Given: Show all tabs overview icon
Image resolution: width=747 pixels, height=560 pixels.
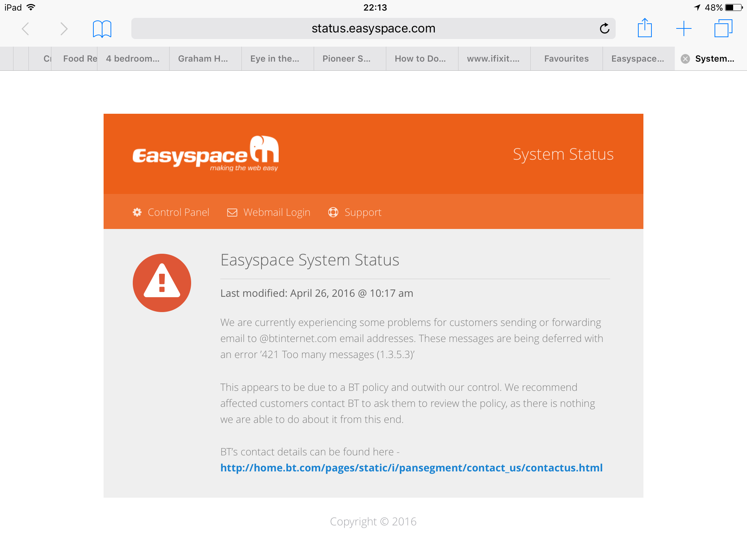Looking at the screenshot, I should (723, 28).
